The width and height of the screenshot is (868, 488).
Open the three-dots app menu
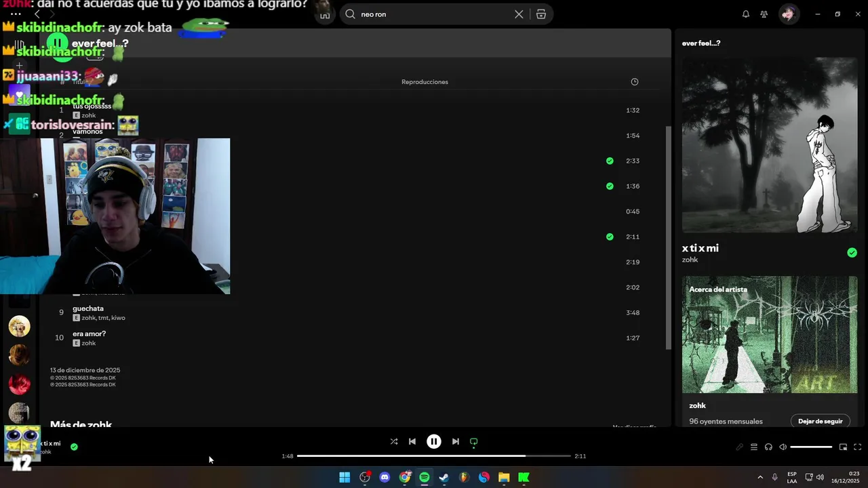tap(16, 14)
